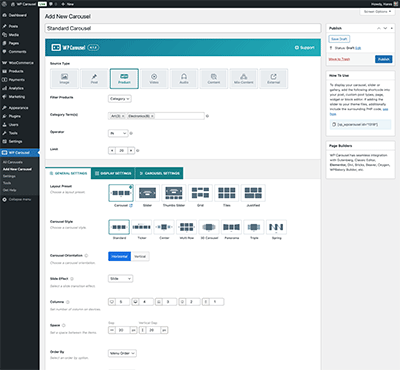Select the Image source type

(x=64, y=79)
